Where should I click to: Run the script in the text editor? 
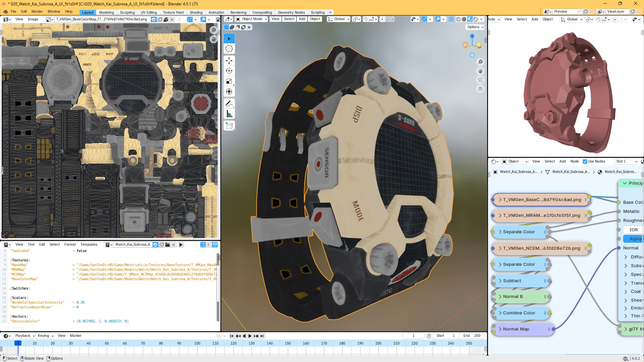(x=181, y=245)
